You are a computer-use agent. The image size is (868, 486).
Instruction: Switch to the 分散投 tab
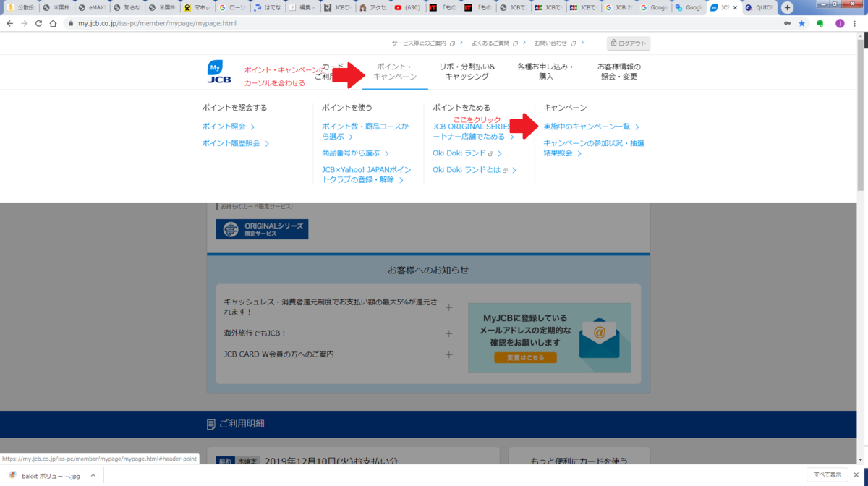click(21, 7)
